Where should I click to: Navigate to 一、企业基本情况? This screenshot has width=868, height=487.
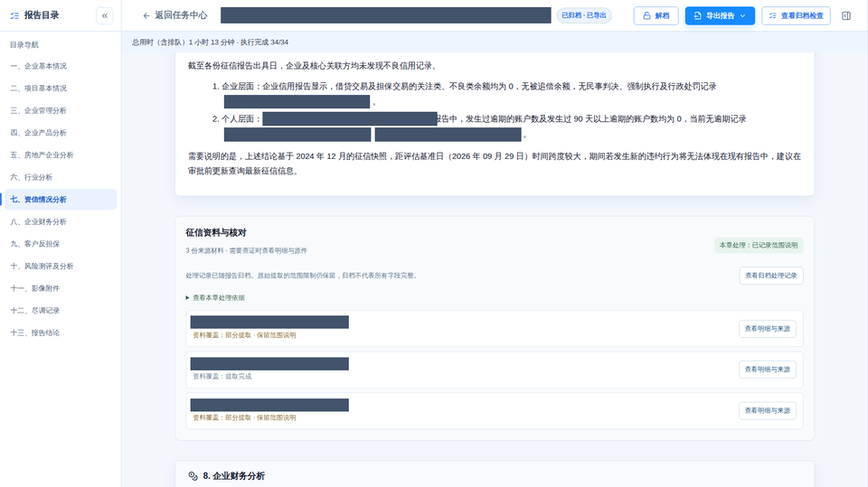coord(61,66)
